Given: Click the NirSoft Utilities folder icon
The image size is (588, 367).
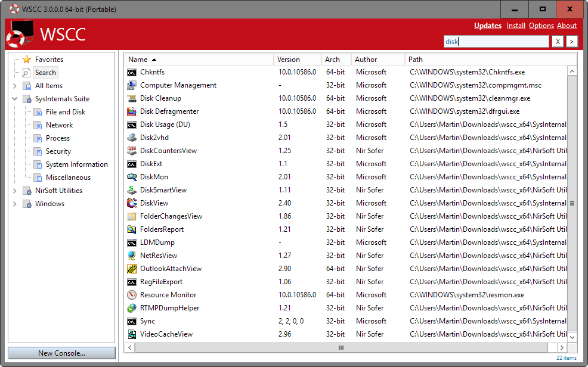Looking at the screenshot, I should pyautogui.click(x=27, y=191).
